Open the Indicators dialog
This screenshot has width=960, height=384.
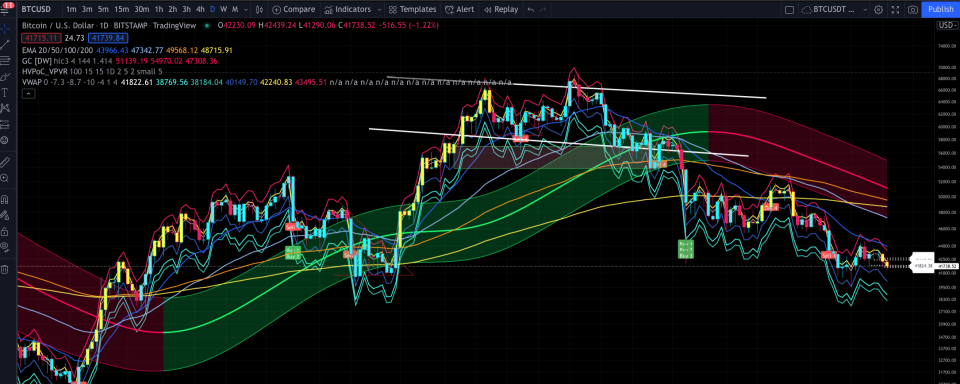[348, 9]
